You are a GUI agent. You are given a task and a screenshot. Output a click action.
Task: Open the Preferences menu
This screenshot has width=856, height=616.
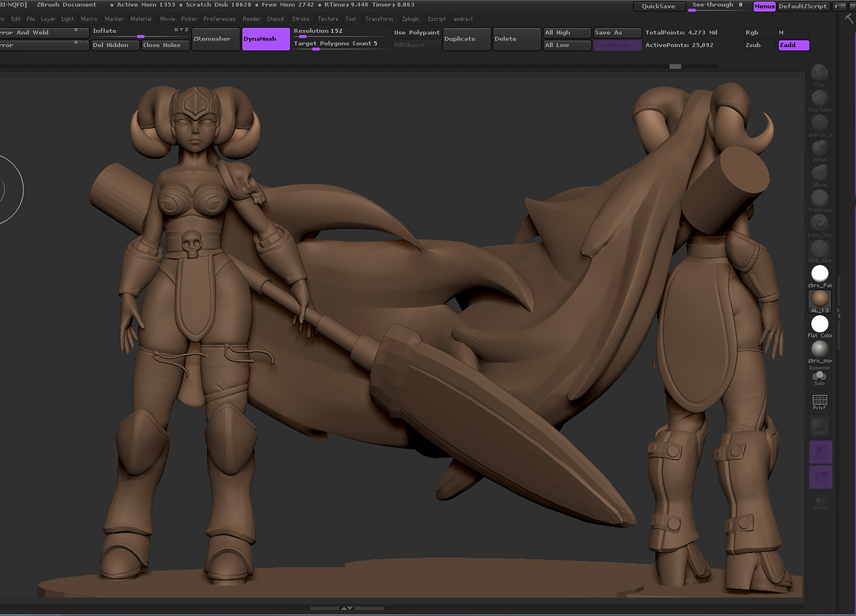click(x=219, y=19)
